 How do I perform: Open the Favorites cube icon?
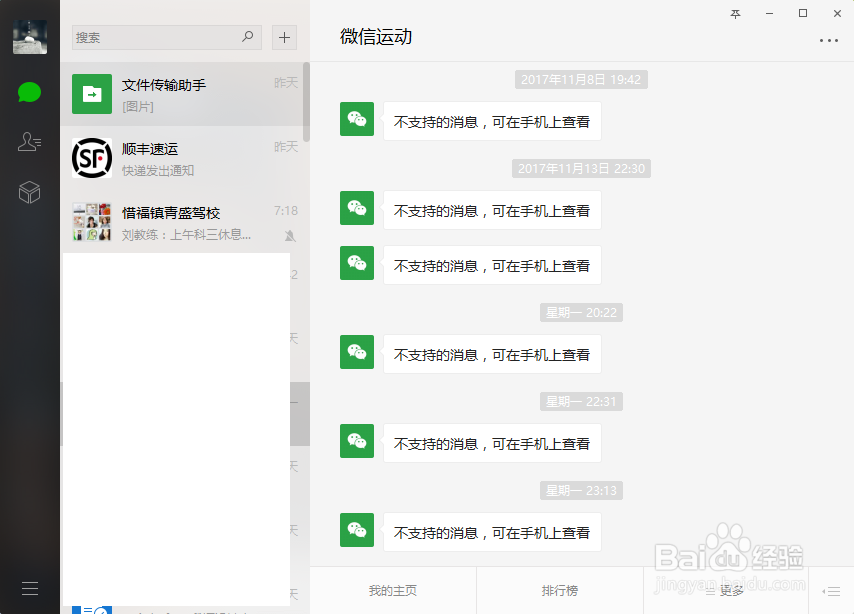coord(29,192)
